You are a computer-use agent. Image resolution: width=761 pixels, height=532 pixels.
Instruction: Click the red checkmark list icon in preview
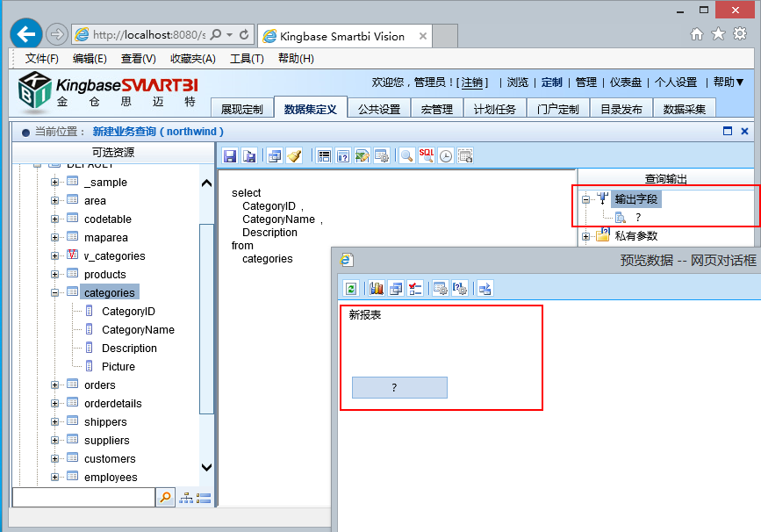coord(415,289)
